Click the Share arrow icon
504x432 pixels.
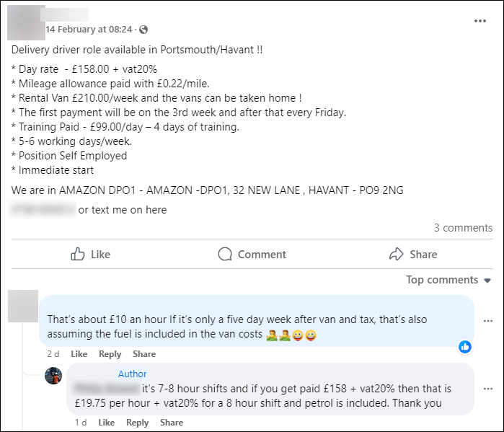(396, 254)
